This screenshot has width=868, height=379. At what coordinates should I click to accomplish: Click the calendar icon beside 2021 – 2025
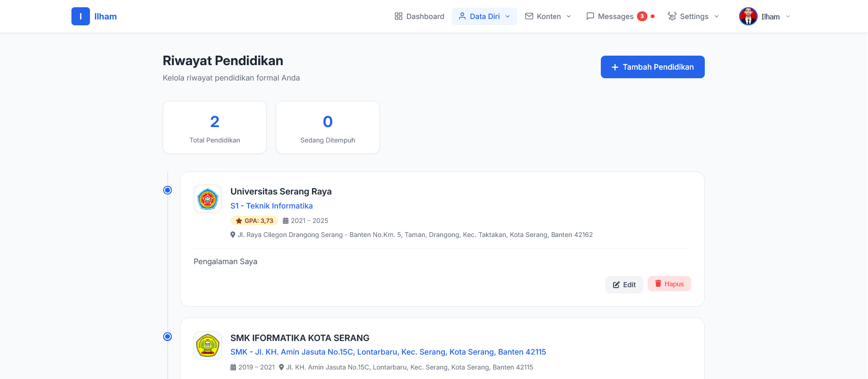tap(286, 221)
